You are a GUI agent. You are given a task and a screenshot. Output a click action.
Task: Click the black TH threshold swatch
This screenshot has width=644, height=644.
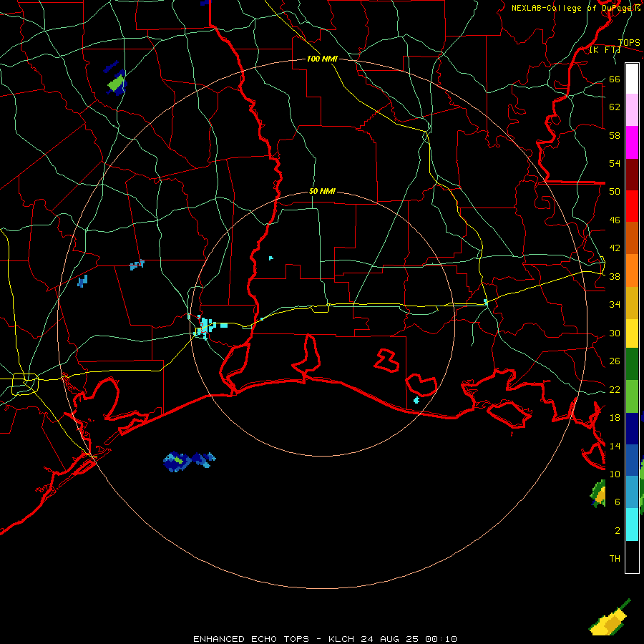click(x=632, y=557)
